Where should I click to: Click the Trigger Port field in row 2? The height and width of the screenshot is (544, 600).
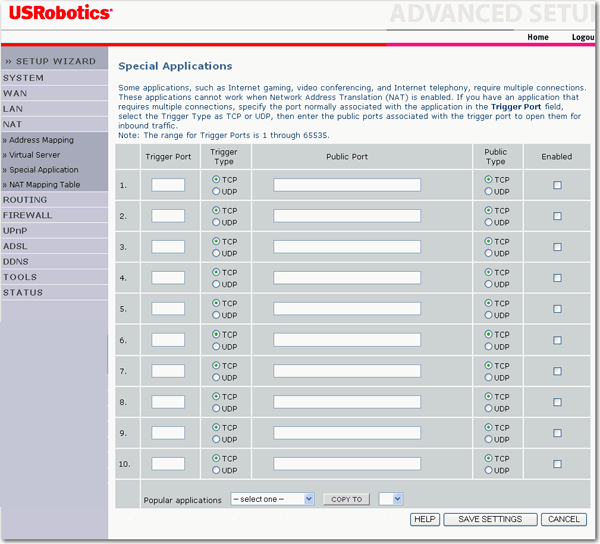168,216
